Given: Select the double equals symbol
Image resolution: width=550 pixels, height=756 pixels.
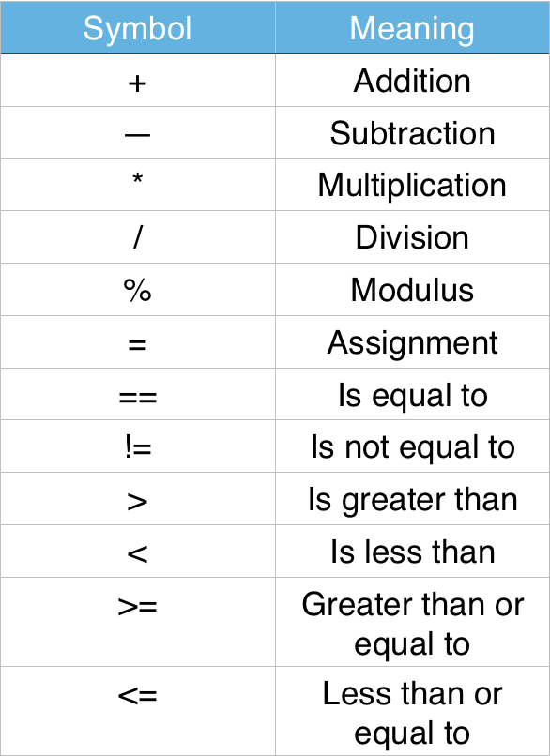Looking at the screenshot, I should [x=137, y=398].
